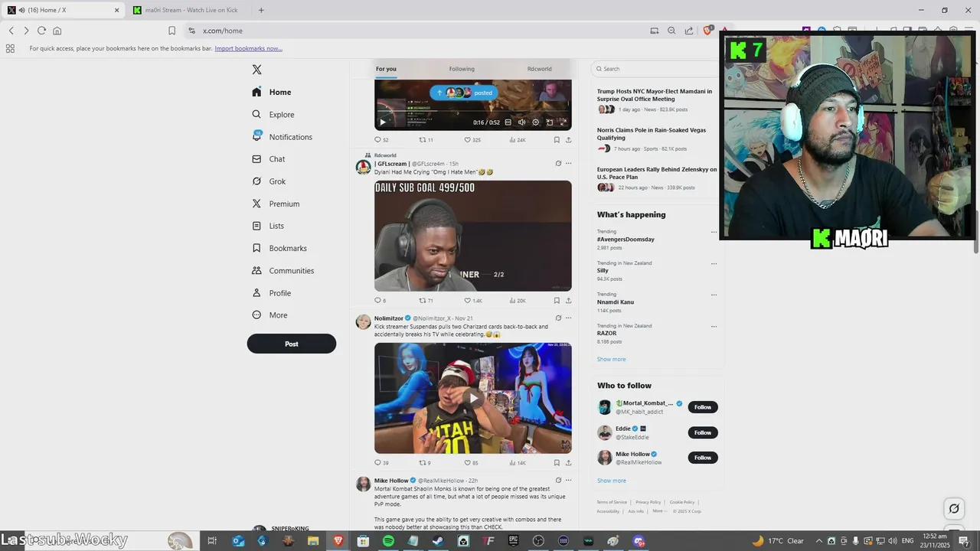Open Nolimitzor profile name link
Viewport: 980px width, 551px height.
click(389, 318)
